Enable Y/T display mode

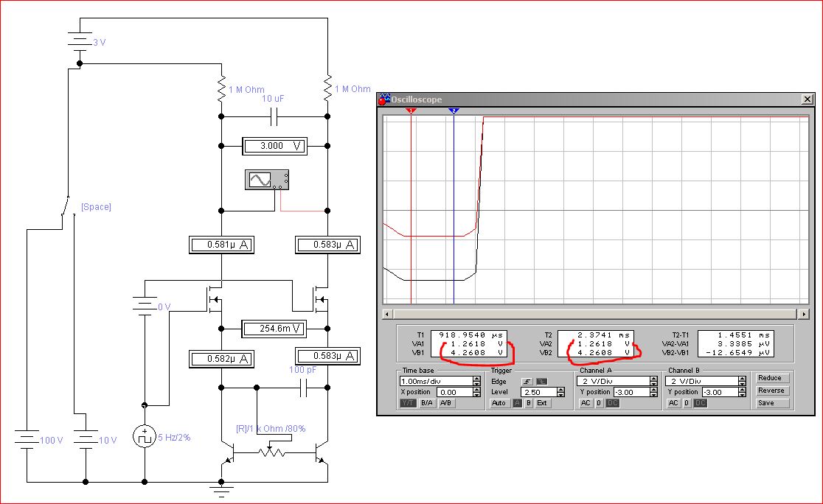(408, 403)
